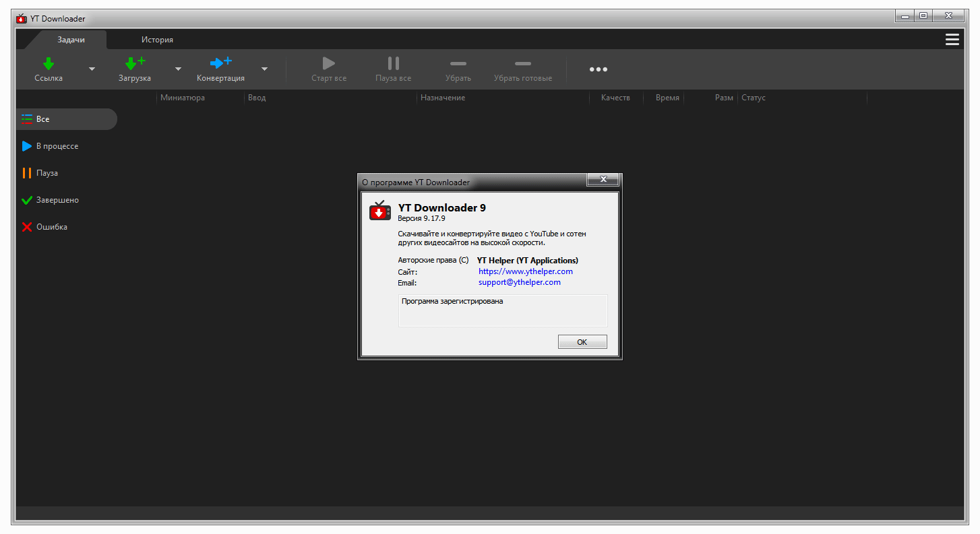Click the support@ythelper.com email link
980x534 pixels.
pyautogui.click(x=519, y=282)
